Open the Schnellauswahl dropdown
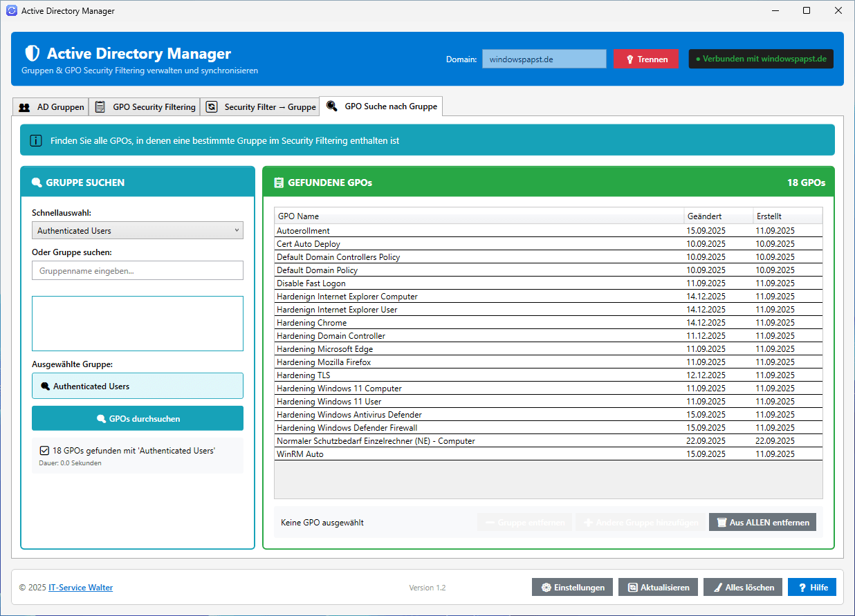Viewport: 855px width, 616px height. (137, 230)
